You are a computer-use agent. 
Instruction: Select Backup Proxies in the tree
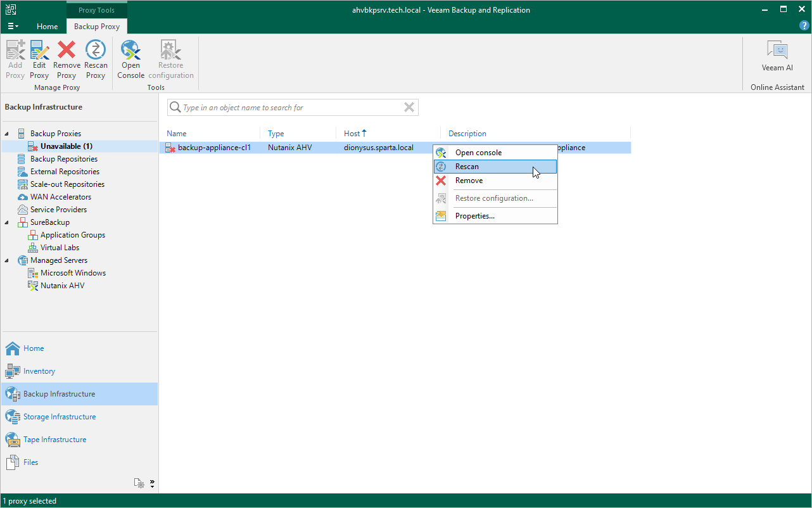[56, 134]
